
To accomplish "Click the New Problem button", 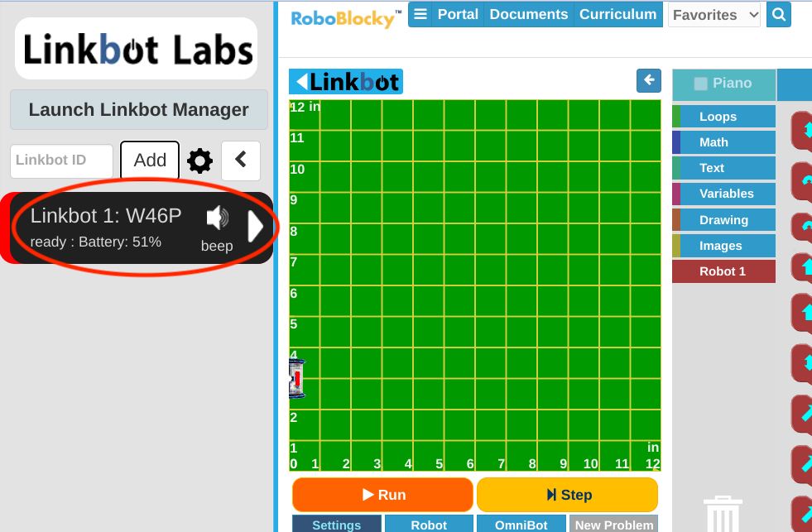I will coord(613,524).
